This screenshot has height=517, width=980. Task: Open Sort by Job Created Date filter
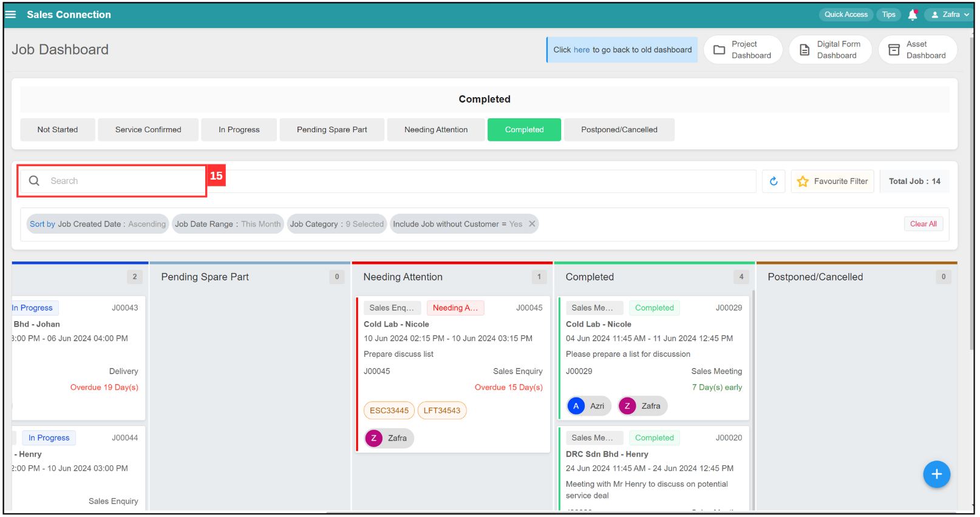98,224
